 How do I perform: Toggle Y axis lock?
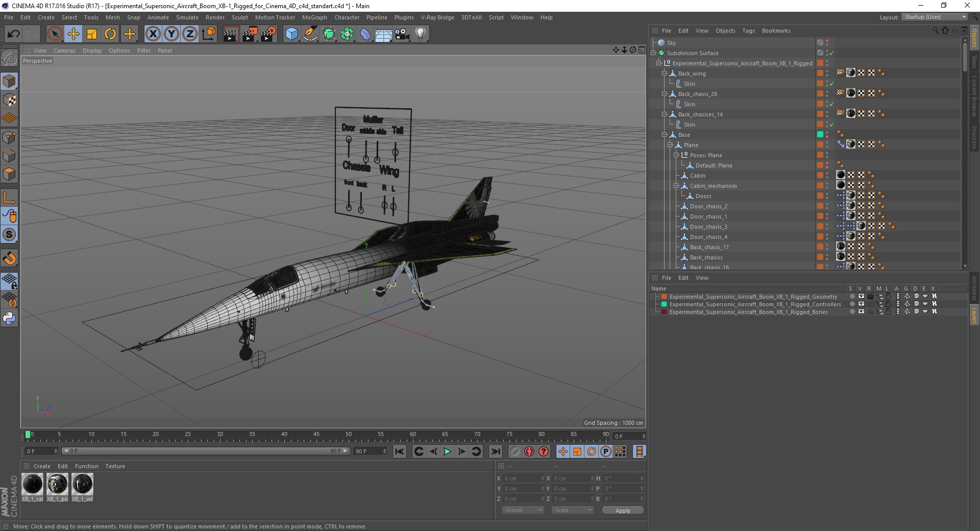tap(171, 34)
